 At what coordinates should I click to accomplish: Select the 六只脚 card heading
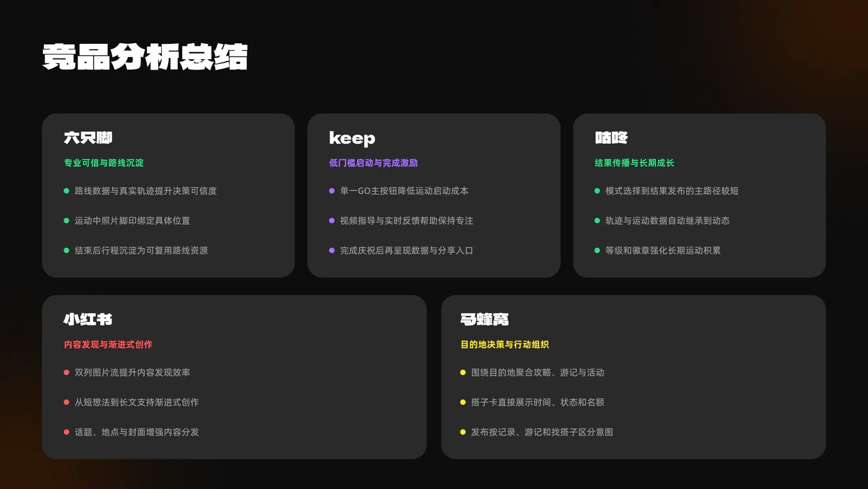(x=88, y=138)
